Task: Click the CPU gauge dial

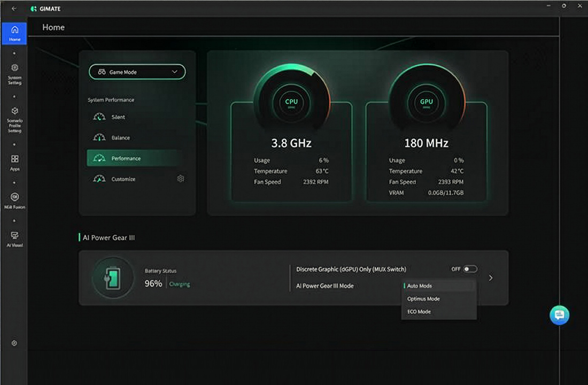Action: pyautogui.click(x=291, y=102)
